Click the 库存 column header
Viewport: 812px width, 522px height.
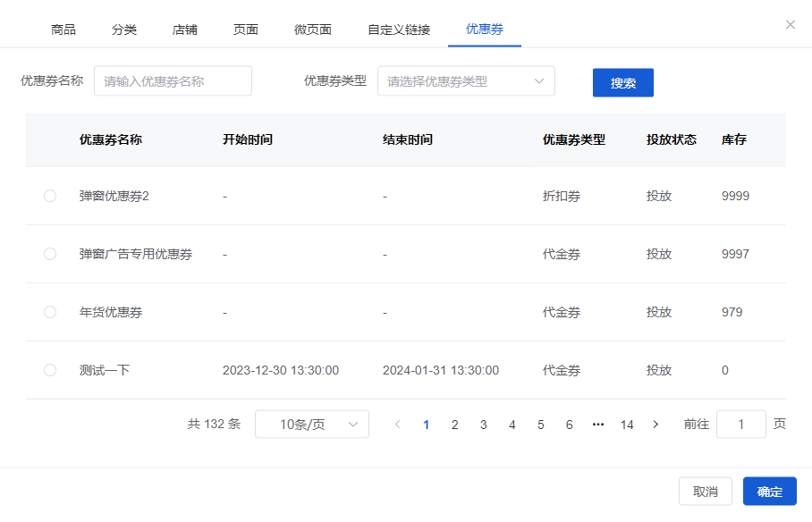pos(734,139)
